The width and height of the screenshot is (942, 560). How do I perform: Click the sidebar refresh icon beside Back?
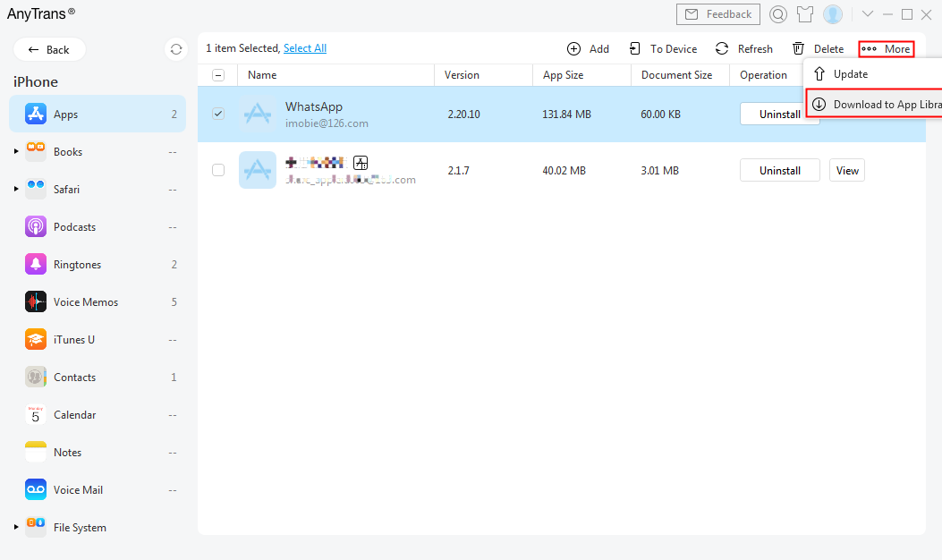176,49
